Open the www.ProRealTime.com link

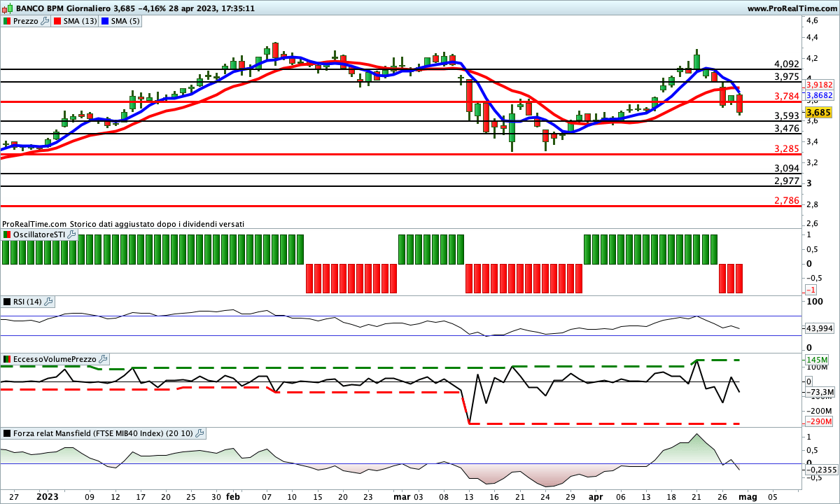tap(791, 8)
